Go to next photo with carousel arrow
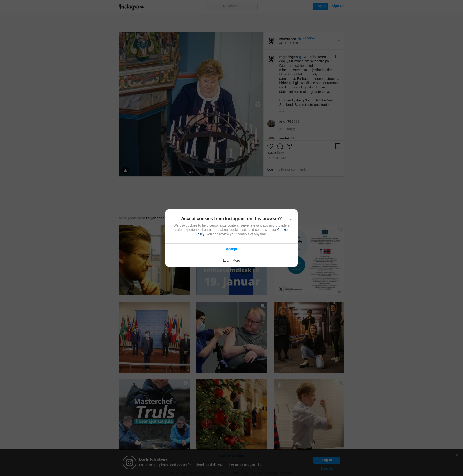The width and height of the screenshot is (463, 476). click(x=258, y=104)
